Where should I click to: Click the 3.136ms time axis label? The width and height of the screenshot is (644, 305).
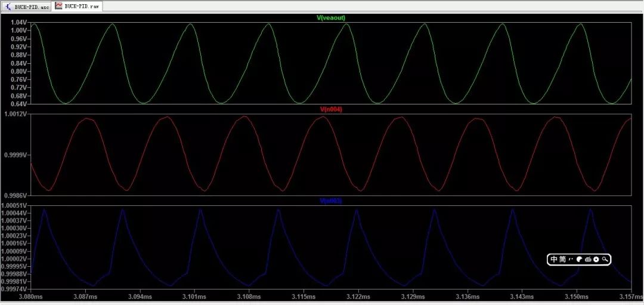(467, 297)
